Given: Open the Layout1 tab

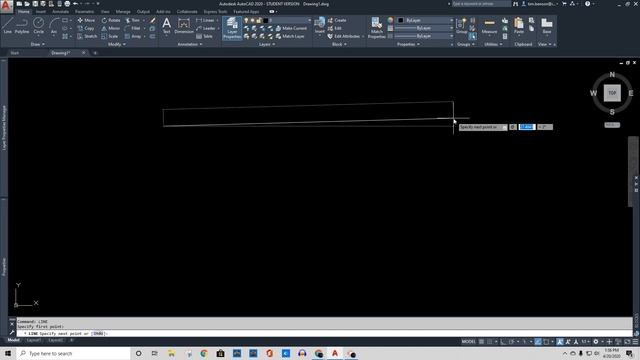Looking at the screenshot, I should (x=33, y=340).
